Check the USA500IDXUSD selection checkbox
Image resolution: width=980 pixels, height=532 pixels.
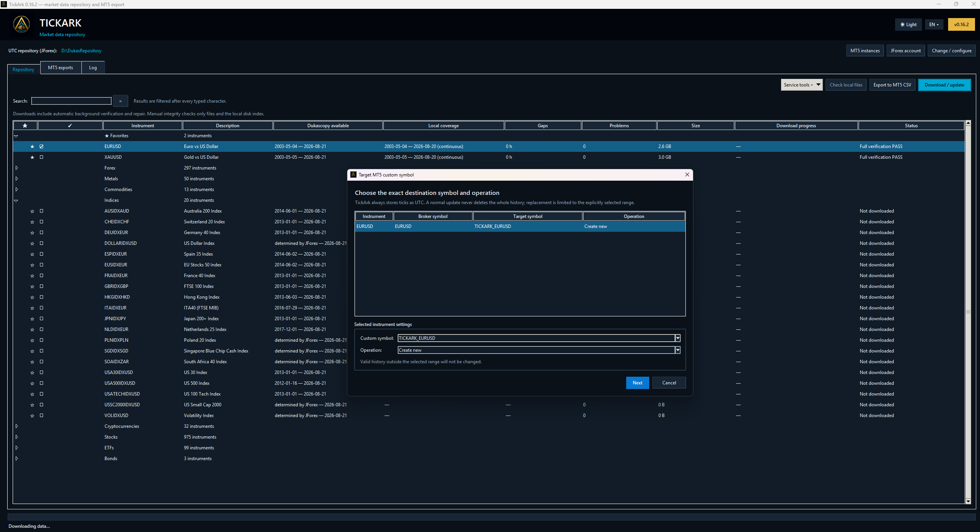point(41,383)
